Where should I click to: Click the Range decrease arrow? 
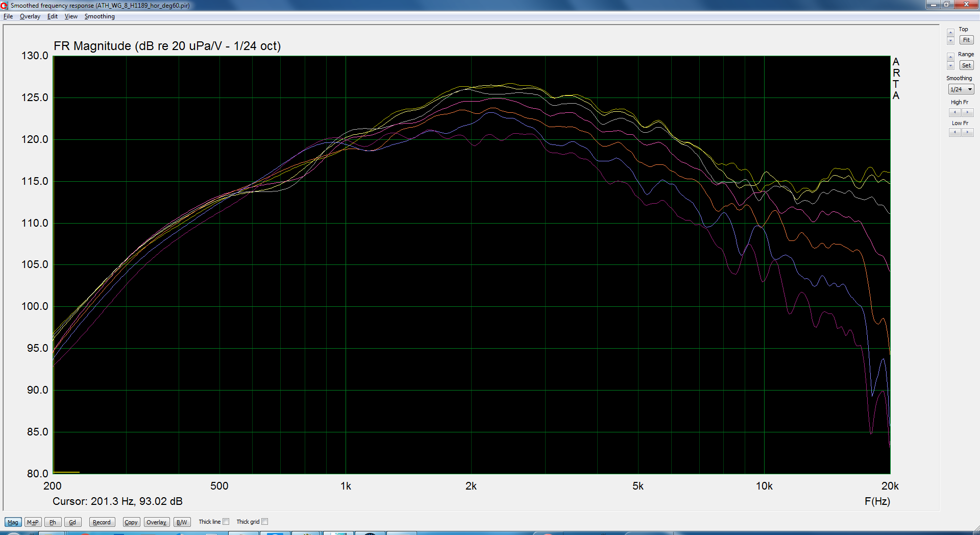point(950,66)
